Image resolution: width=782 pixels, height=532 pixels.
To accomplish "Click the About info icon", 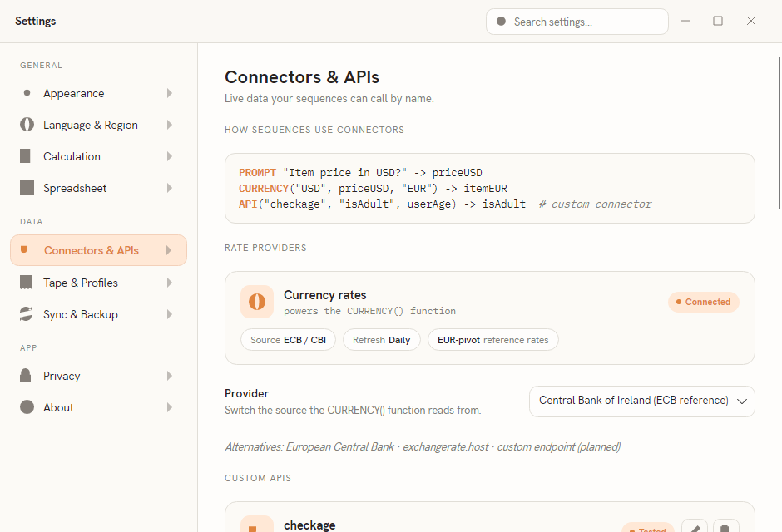I will click(x=27, y=407).
